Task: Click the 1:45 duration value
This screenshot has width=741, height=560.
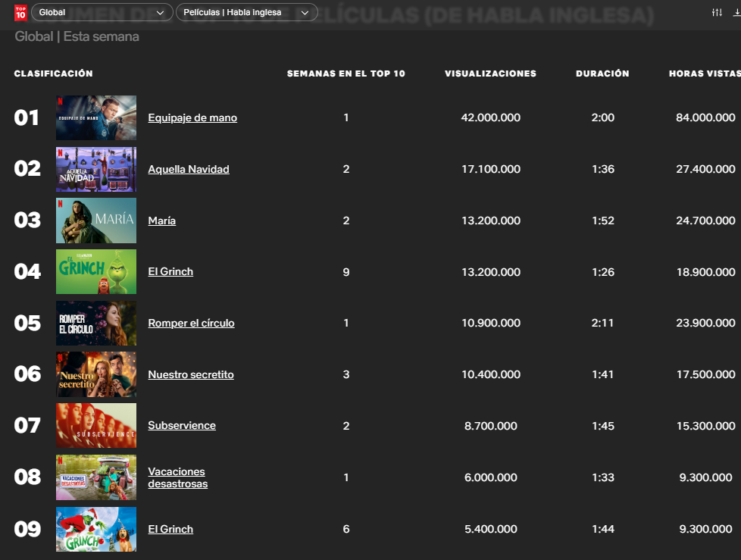Action: click(x=603, y=427)
